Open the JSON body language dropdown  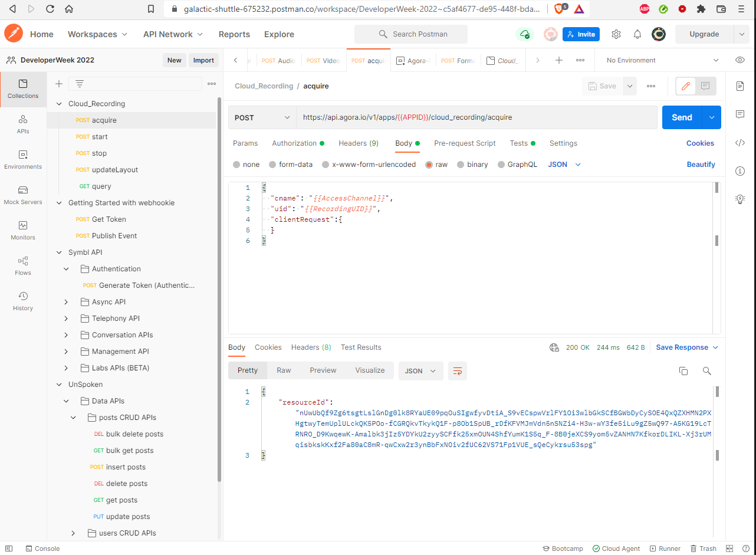click(564, 165)
